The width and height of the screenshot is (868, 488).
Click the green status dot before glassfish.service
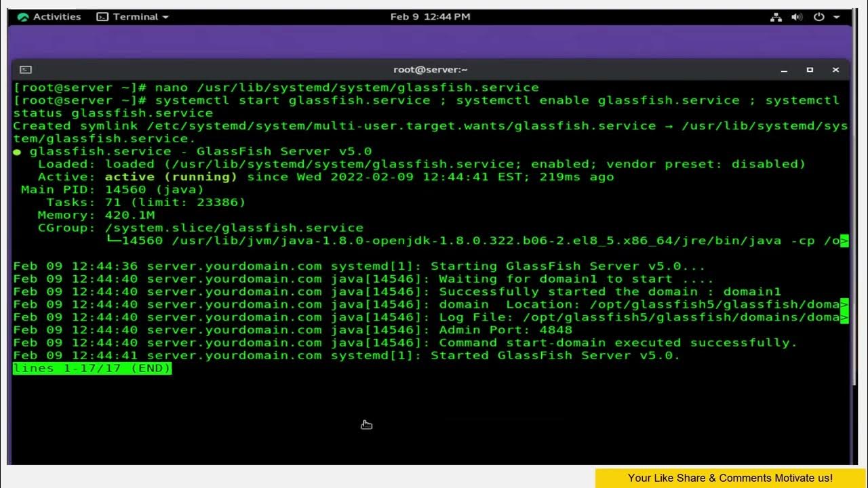(x=17, y=152)
